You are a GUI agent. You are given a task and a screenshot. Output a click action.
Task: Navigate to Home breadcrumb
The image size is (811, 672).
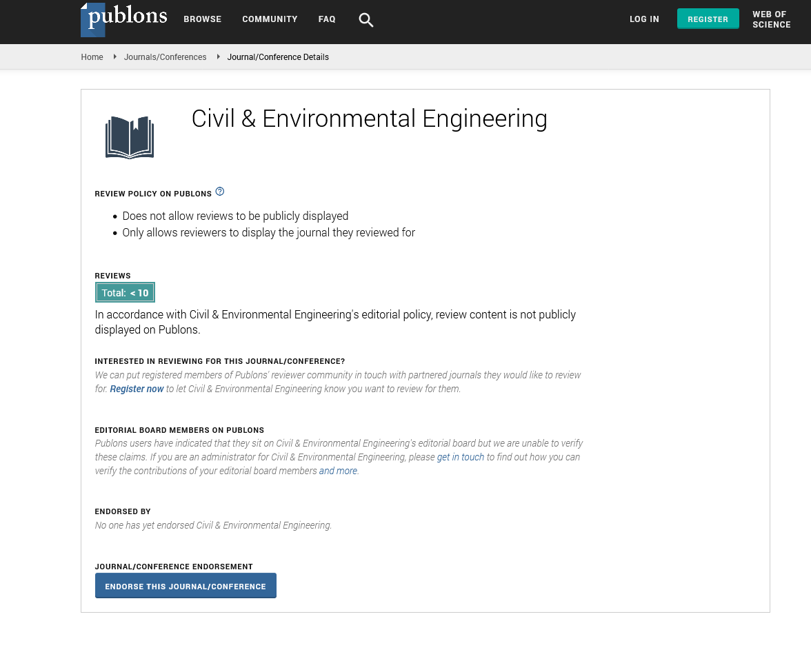[92, 57]
